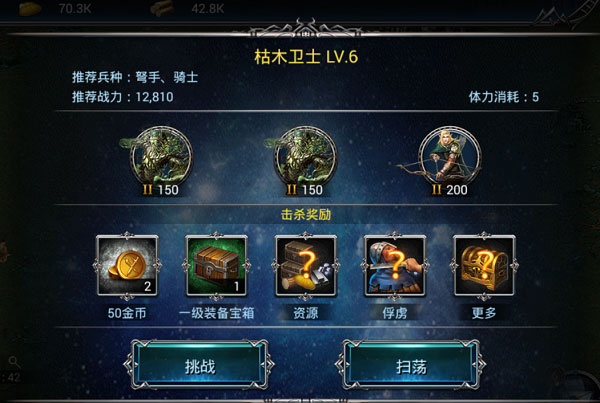Viewport: 600px width, 403px height.
Task: Inspect the elf archer enemy portrait
Action: point(450,156)
